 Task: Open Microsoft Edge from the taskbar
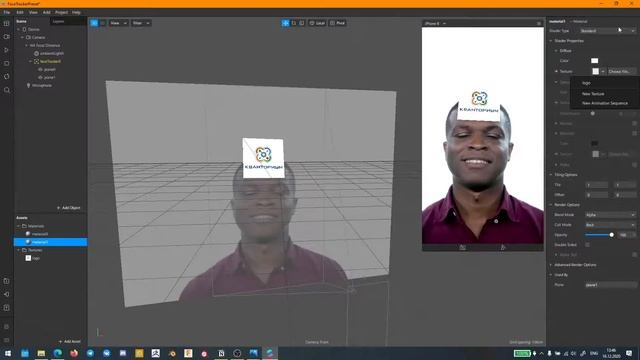[58, 353]
